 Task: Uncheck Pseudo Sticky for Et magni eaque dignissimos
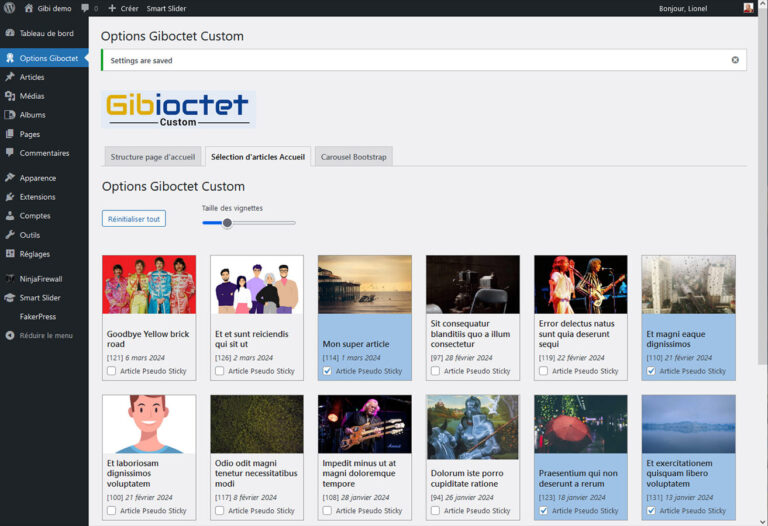click(x=651, y=371)
